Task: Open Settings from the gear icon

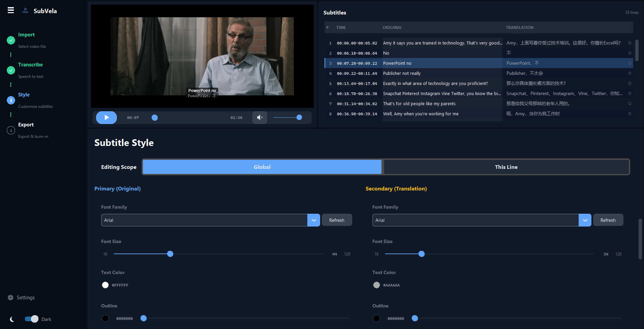Action: [x=10, y=297]
